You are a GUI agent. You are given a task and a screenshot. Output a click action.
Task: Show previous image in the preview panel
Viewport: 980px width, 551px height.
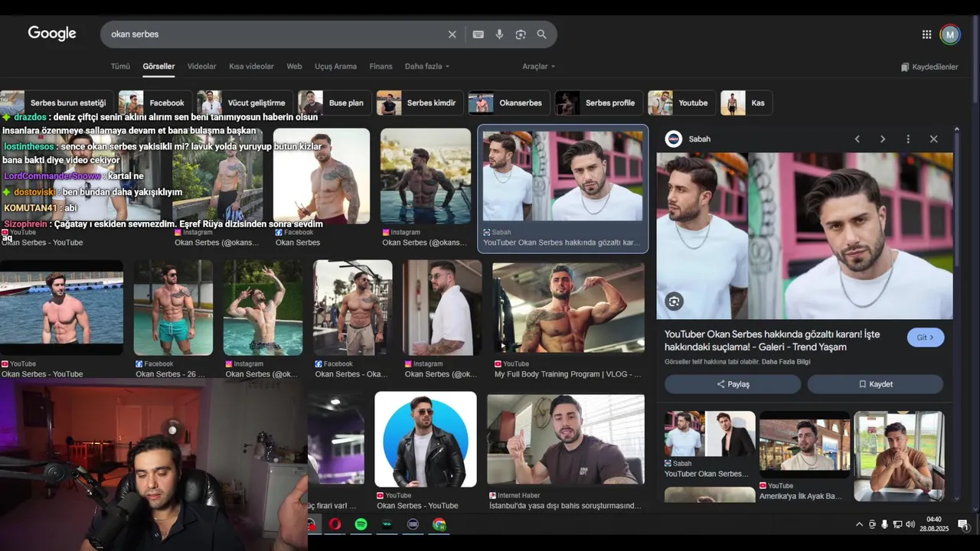857,139
